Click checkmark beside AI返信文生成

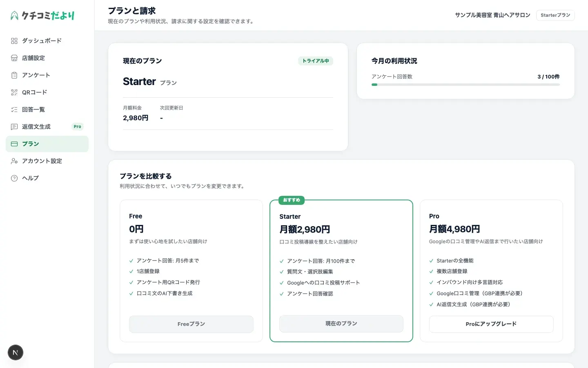coord(432,305)
